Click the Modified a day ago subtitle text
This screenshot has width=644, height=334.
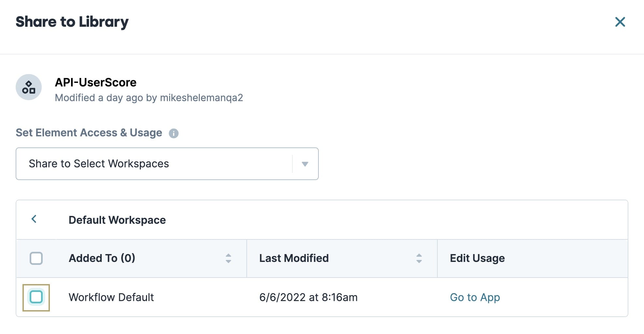(149, 98)
